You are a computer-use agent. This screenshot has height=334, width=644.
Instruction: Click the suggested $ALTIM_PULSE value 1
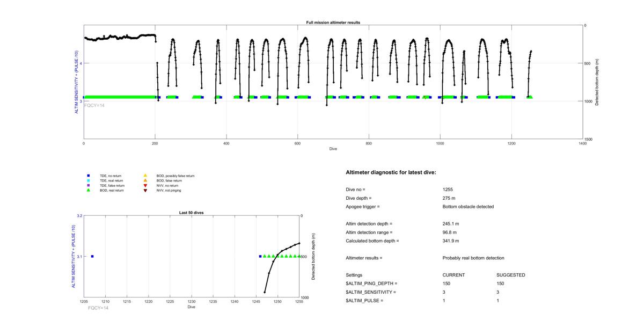(x=497, y=301)
